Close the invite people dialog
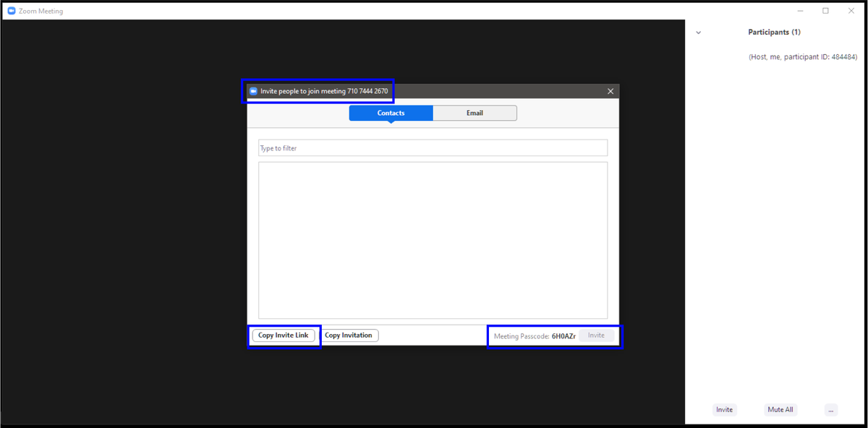868x428 pixels. 610,91
